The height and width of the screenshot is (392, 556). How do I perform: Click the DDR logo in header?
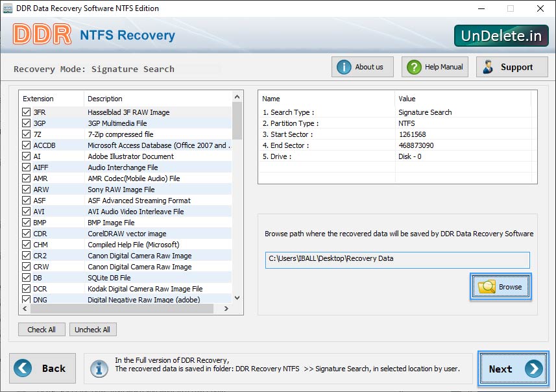(42, 34)
